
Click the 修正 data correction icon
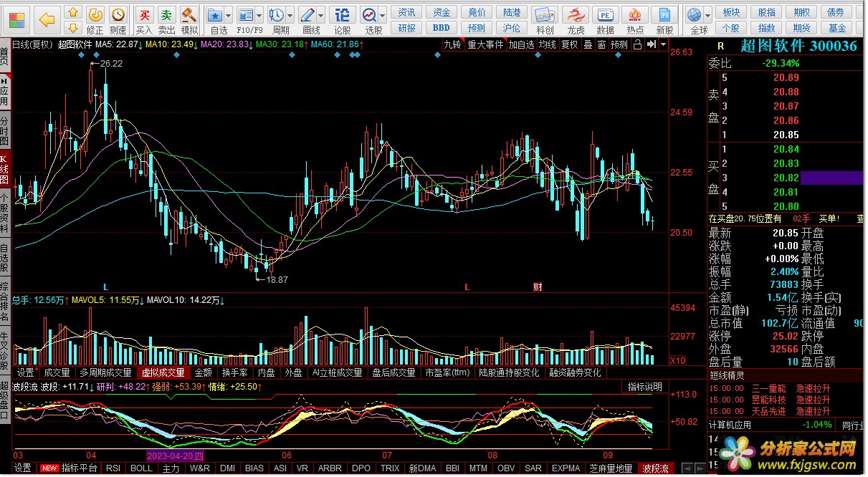point(95,20)
